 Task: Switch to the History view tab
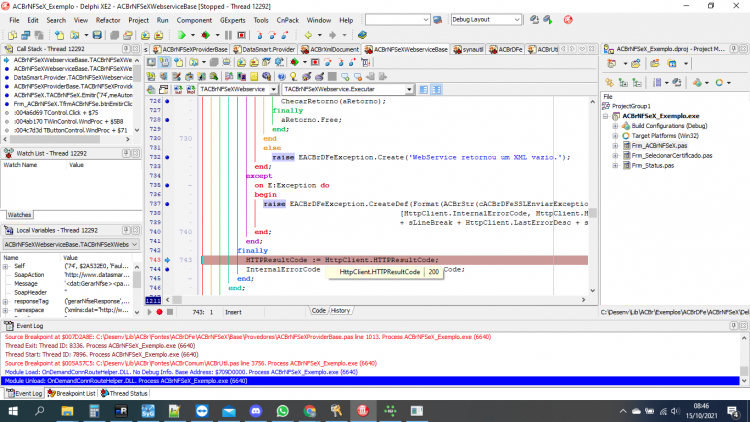click(341, 311)
